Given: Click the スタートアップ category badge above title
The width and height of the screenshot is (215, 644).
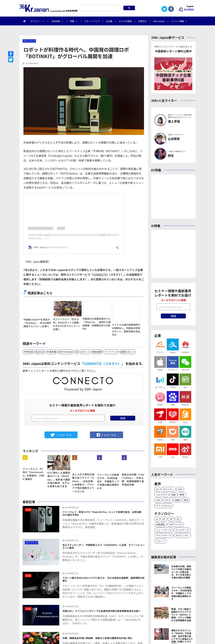Looking at the screenshot, I should coord(29,41).
